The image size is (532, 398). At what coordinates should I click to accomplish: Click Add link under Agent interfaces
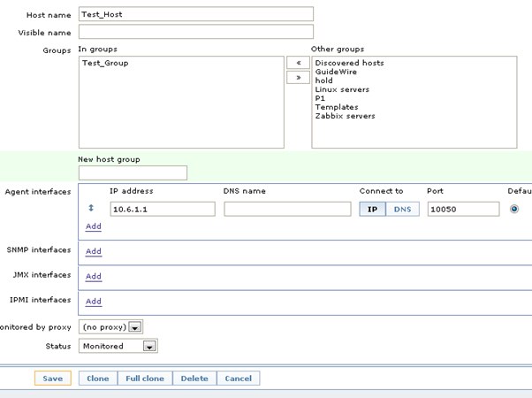[x=93, y=226]
